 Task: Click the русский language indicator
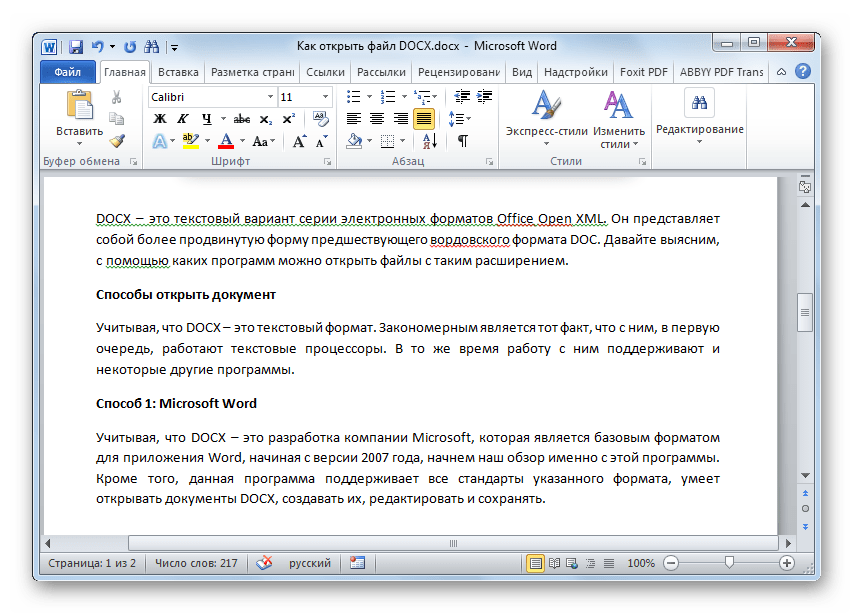point(310,563)
